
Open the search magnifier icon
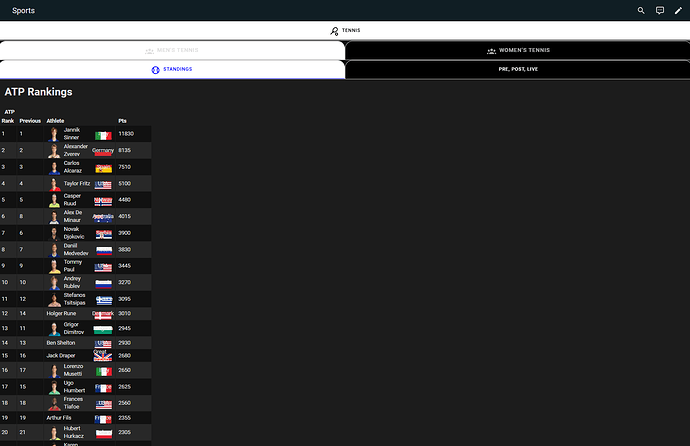tap(641, 11)
